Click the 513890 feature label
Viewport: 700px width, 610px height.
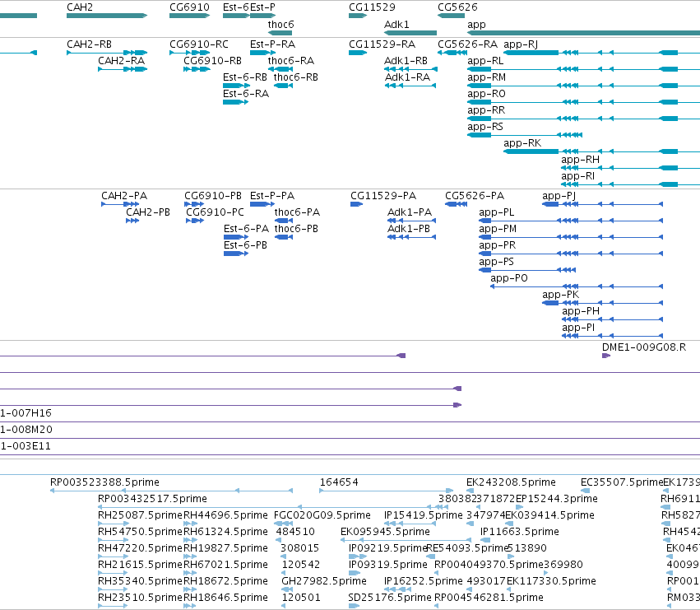(526, 548)
